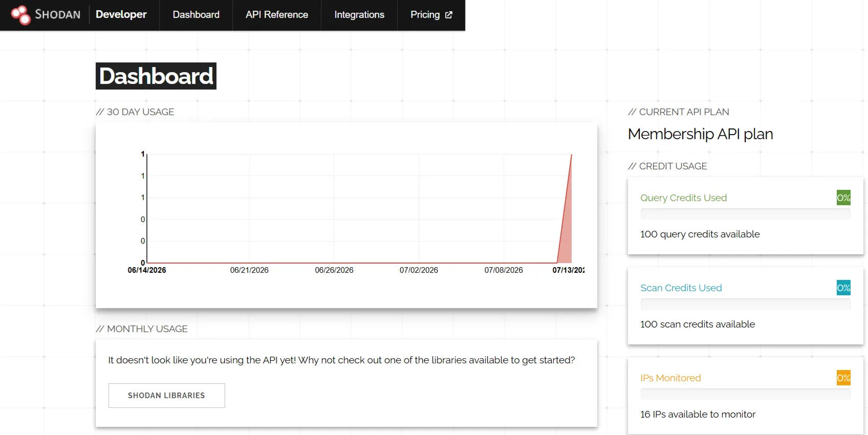The height and width of the screenshot is (435, 868).
Task: Click the 'not using the API yet' message
Action: pos(341,360)
